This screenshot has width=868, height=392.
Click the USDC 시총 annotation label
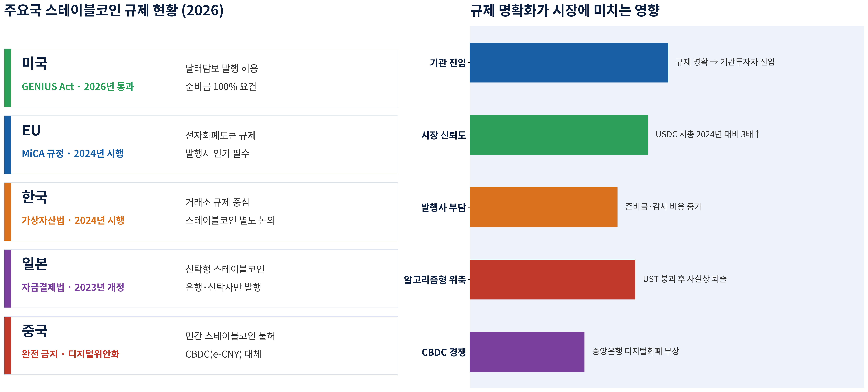(708, 134)
